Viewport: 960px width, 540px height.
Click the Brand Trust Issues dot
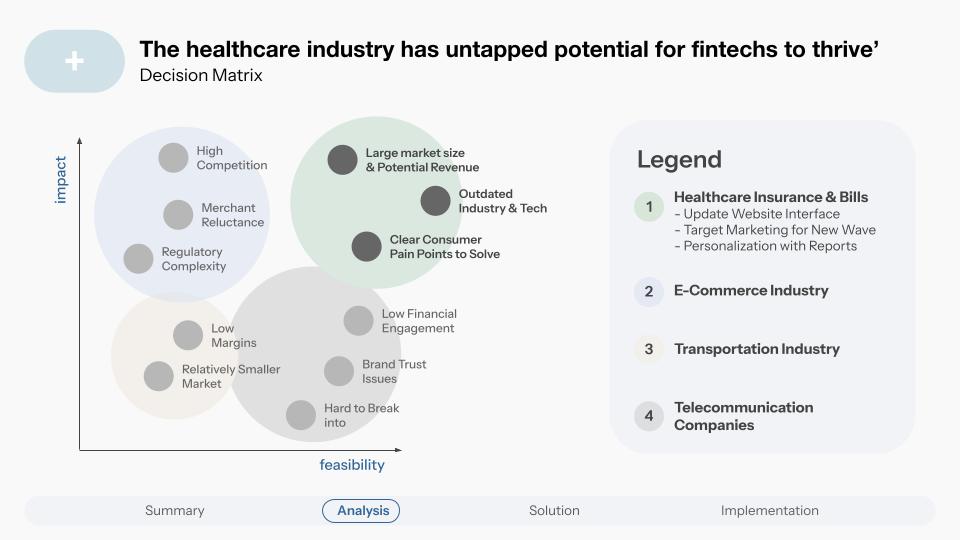click(x=339, y=371)
